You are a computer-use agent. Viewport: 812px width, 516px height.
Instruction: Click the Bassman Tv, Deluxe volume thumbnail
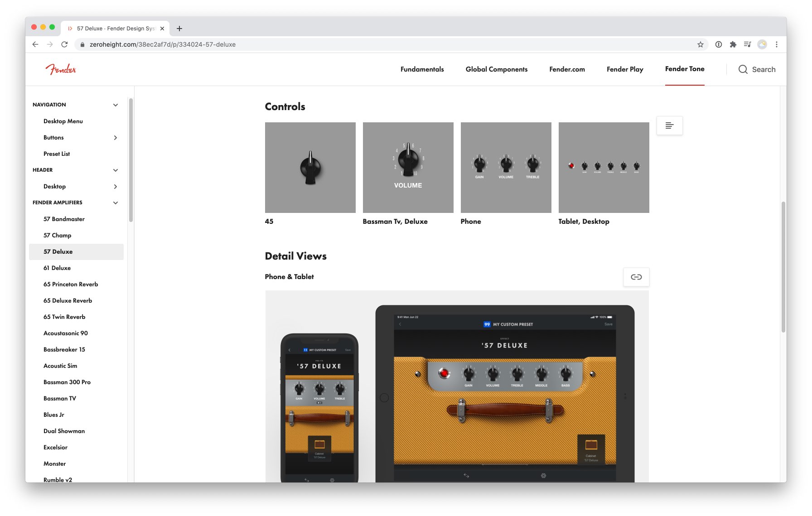click(x=408, y=168)
